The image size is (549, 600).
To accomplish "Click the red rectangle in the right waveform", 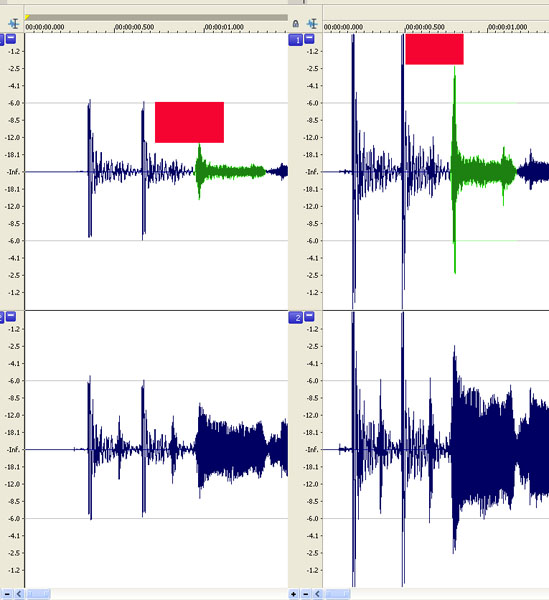I will click(x=435, y=49).
